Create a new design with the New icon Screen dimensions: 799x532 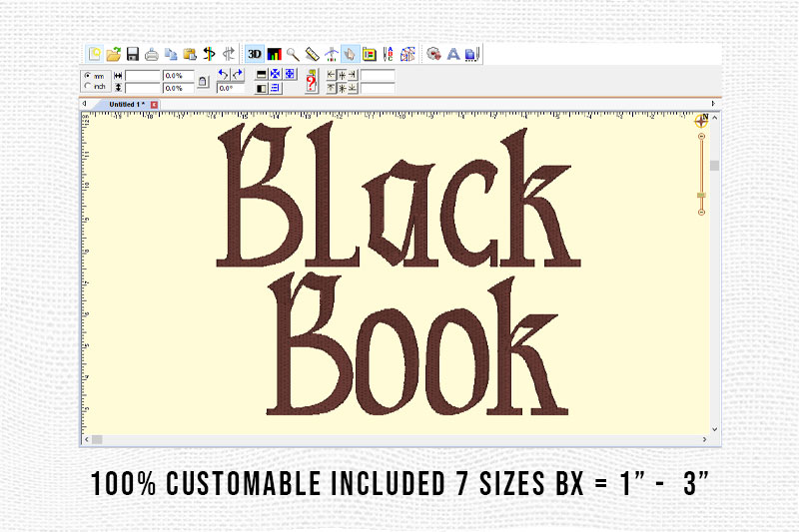click(95, 54)
